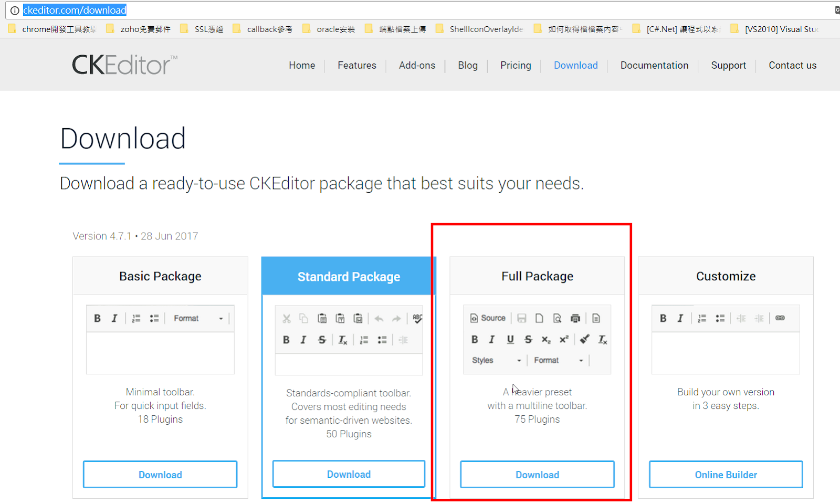840x504 pixels.
Task: Click the Save disk icon in Full Package
Action: [x=522, y=318]
